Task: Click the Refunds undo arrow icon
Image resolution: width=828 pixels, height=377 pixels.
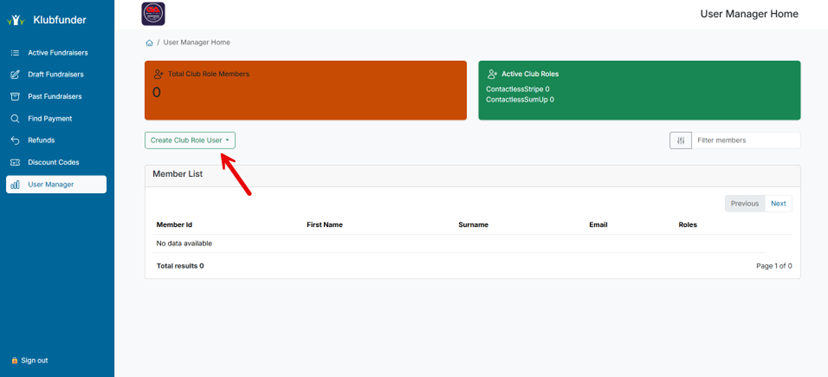Action: pos(15,140)
